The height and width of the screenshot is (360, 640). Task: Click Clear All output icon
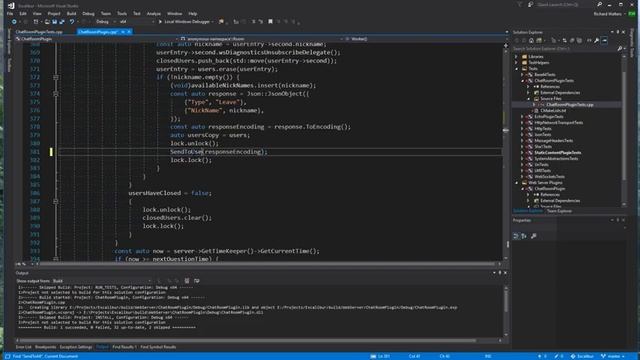click(x=187, y=281)
